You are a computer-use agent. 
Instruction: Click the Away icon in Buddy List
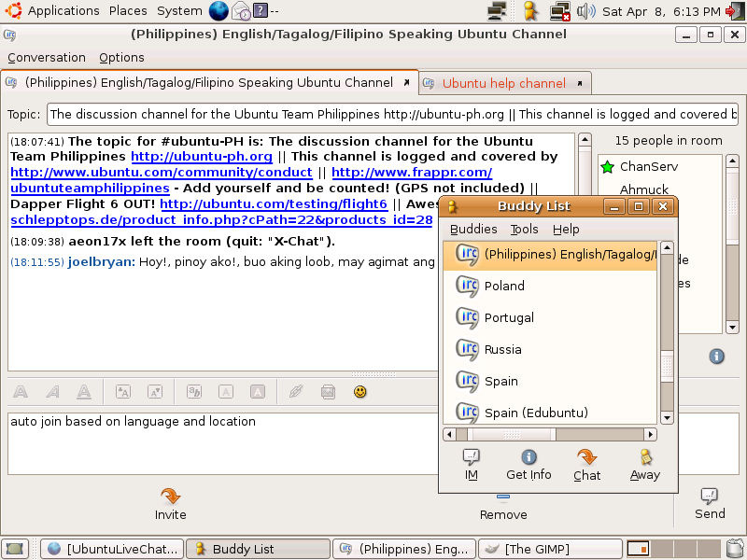tap(645, 465)
